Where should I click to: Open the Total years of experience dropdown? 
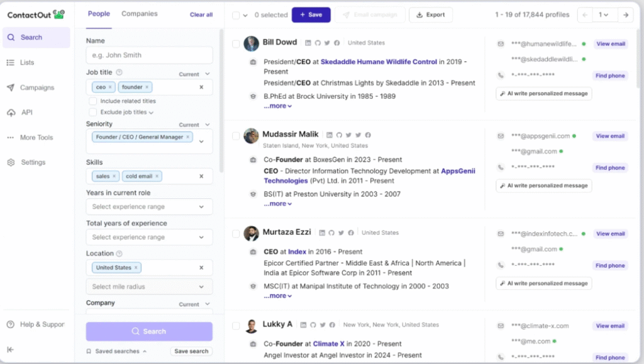[149, 237]
